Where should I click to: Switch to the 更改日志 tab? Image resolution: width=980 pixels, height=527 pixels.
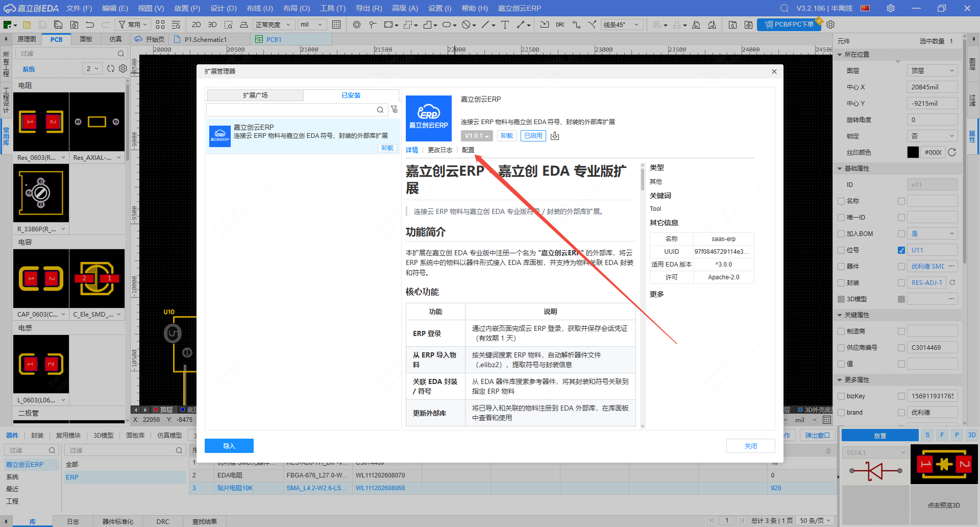pos(440,150)
